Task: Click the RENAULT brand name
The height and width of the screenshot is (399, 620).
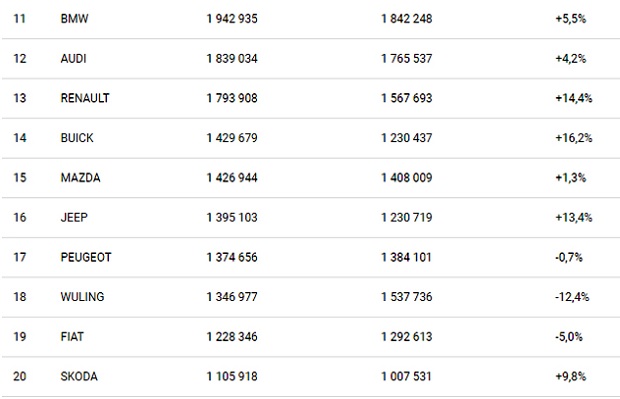Action: 85,98
